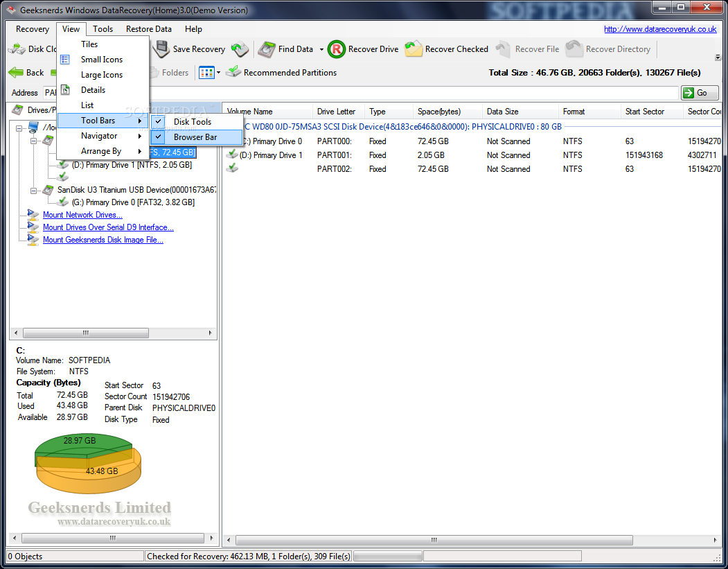Click the Details menu icon
Screen dimensions: 728x569
(66, 89)
